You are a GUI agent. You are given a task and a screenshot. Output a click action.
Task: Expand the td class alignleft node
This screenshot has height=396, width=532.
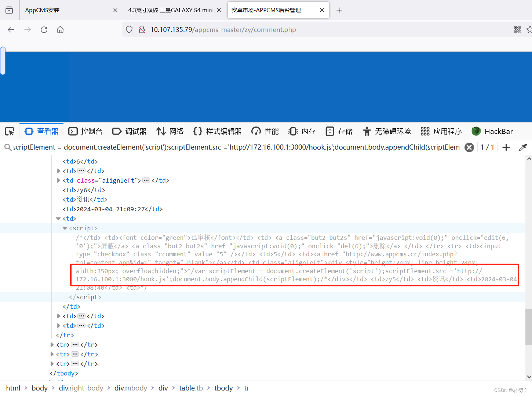tap(59, 180)
